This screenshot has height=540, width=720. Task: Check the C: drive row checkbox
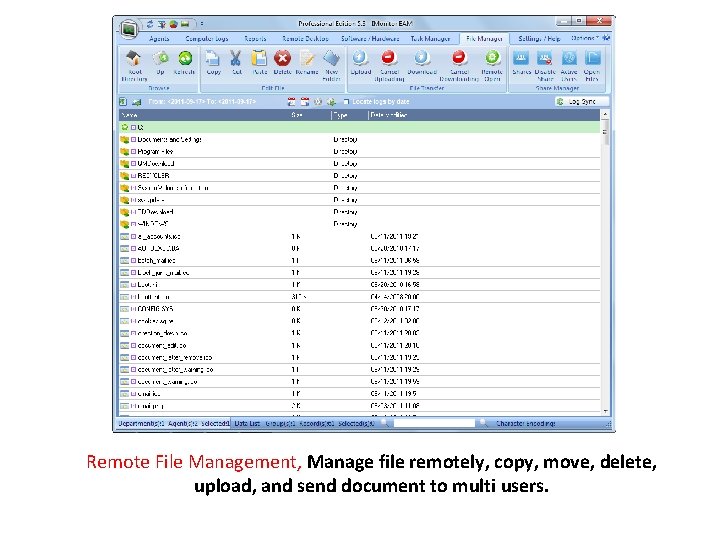134,127
